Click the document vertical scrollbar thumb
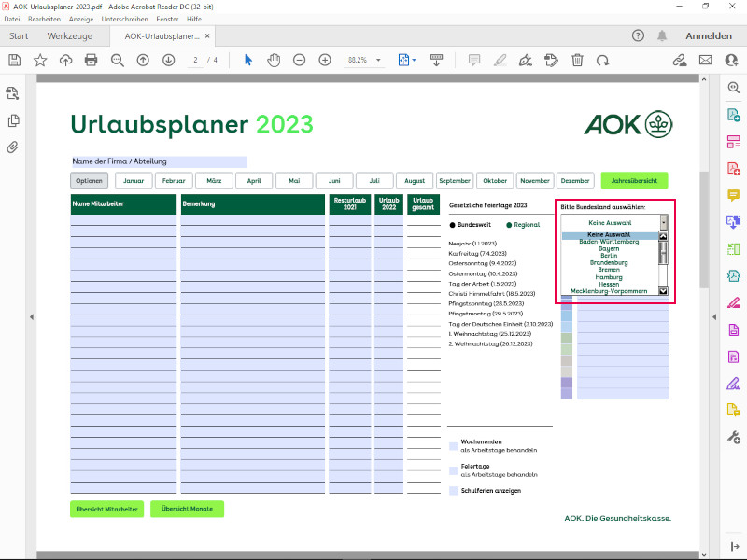This screenshot has width=747, height=560. tap(704, 230)
